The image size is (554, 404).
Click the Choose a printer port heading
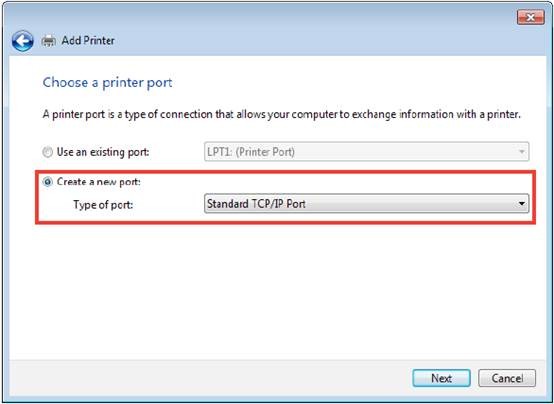pos(107,83)
